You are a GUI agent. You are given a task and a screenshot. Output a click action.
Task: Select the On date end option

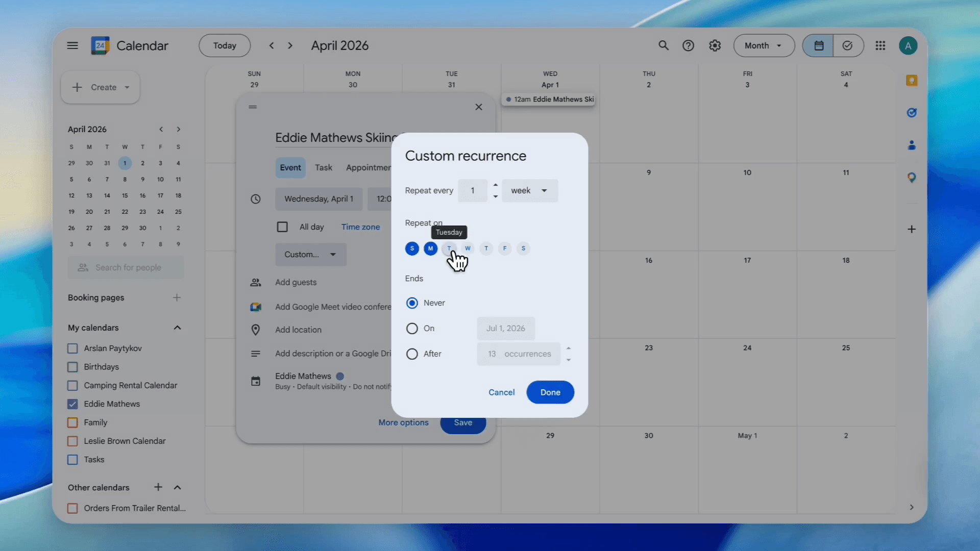[412, 329]
